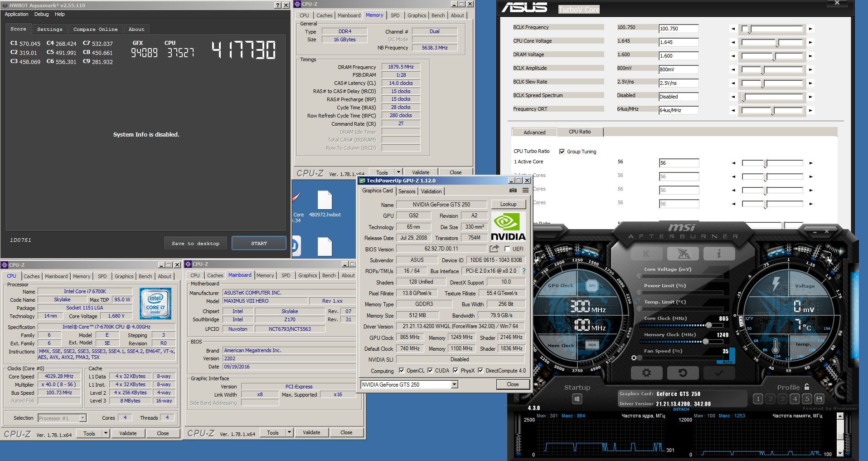Image resolution: width=868 pixels, height=461 pixels.
Task: Click Afterburner graph scrollbar down arrow
Action: click(x=840, y=453)
